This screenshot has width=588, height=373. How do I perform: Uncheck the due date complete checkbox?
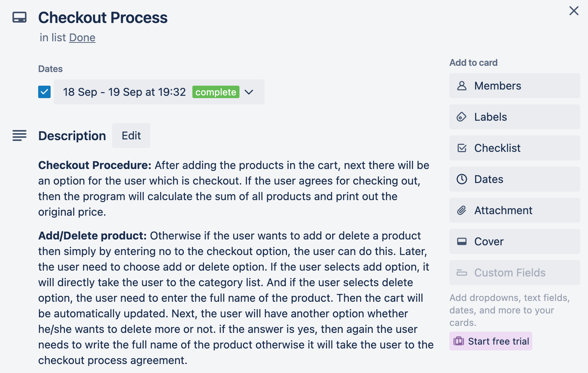[44, 92]
